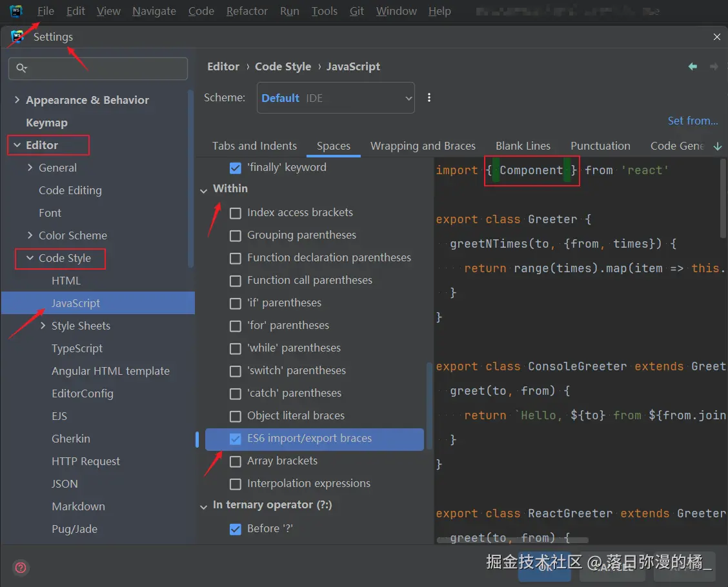Image resolution: width=728 pixels, height=587 pixels.
Task: Open scheme actions three-dot menu
Action: tap(429, 97)
